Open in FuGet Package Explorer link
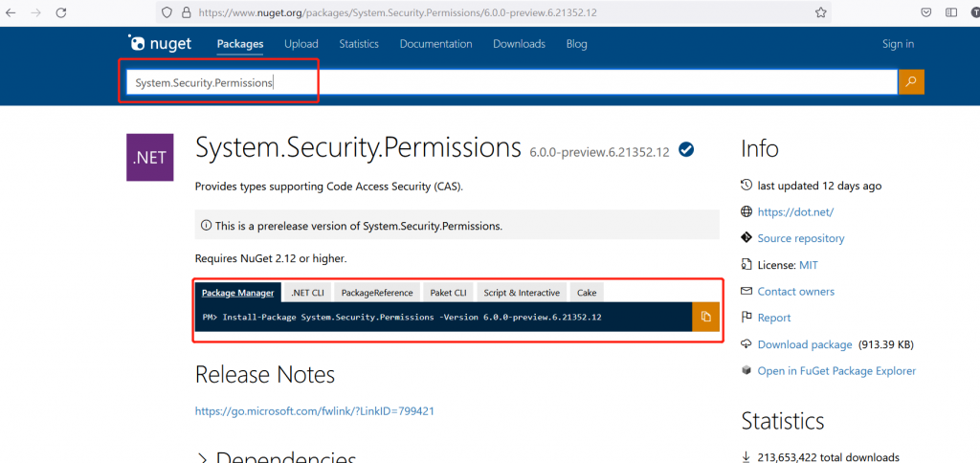The height and width of the screenshot is (463, 980). (836, 370)
